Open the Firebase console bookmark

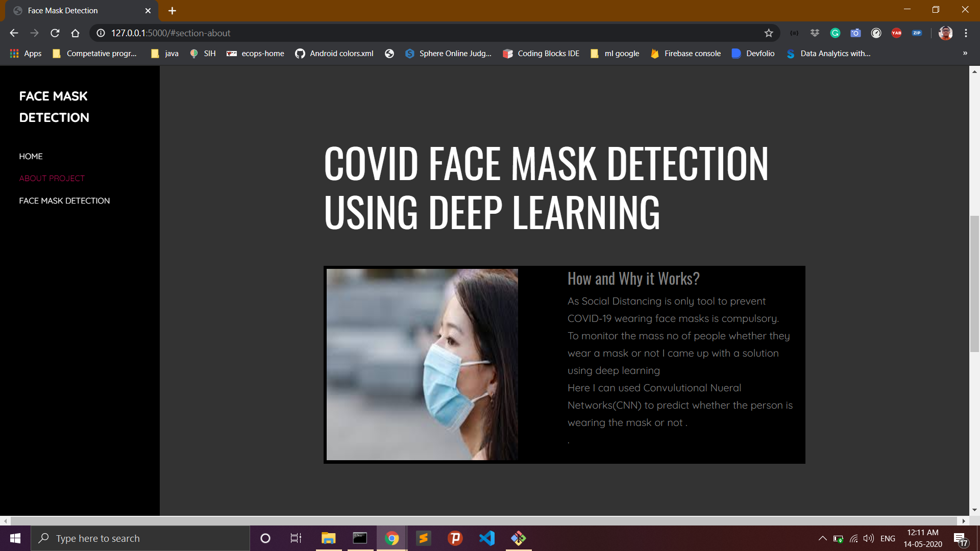(x=685, y=54)
